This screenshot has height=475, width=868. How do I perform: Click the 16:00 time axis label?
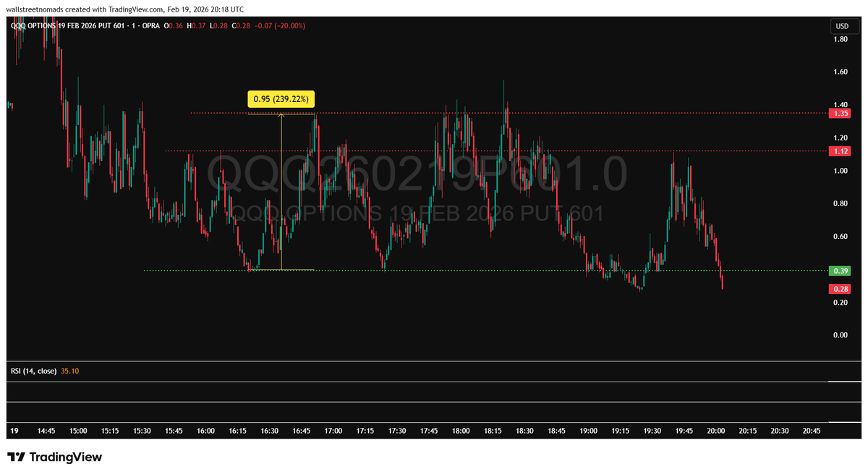point(205,431)
